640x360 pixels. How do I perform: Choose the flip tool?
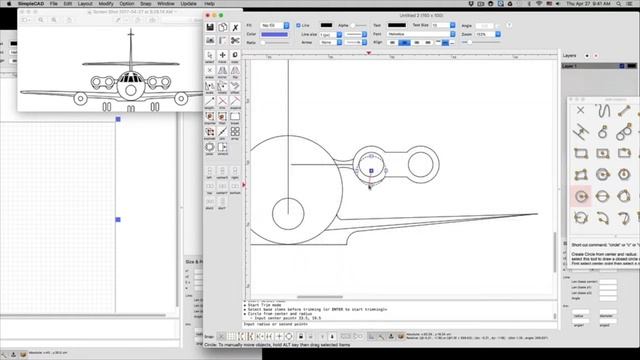pos(235,70)
